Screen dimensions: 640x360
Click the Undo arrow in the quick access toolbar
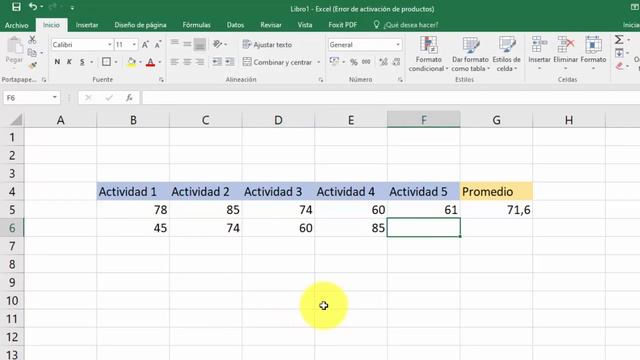(x=33, y=7)
